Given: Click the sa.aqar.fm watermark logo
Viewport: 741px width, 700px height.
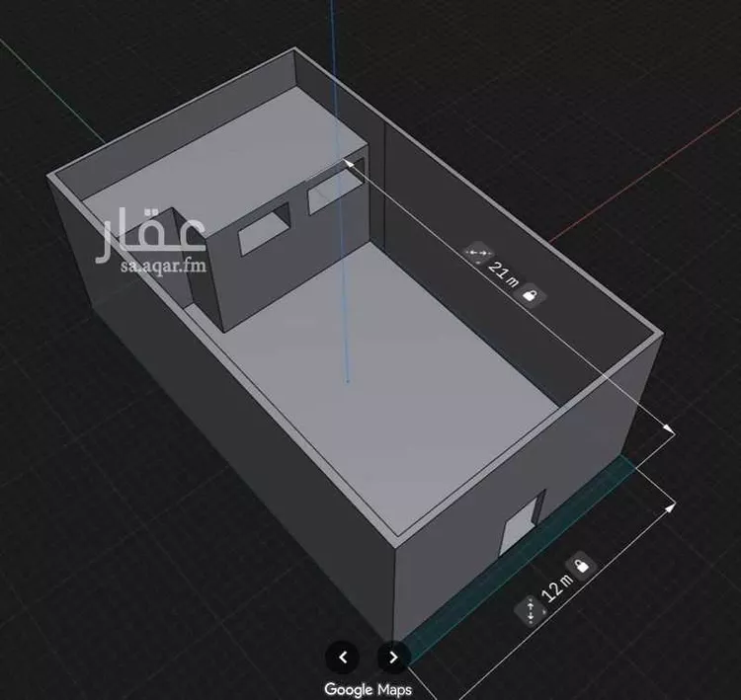Looking at the screenshot, I should [x=150, y=242].
